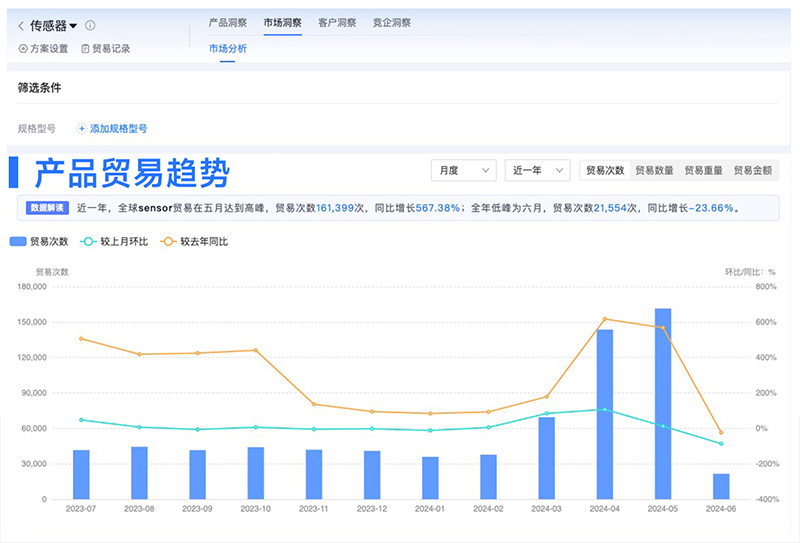The image size is (800, 543).
Task: Select the 贸易金额 metric button
Action: pyautogui.click(x=752, y=171)
